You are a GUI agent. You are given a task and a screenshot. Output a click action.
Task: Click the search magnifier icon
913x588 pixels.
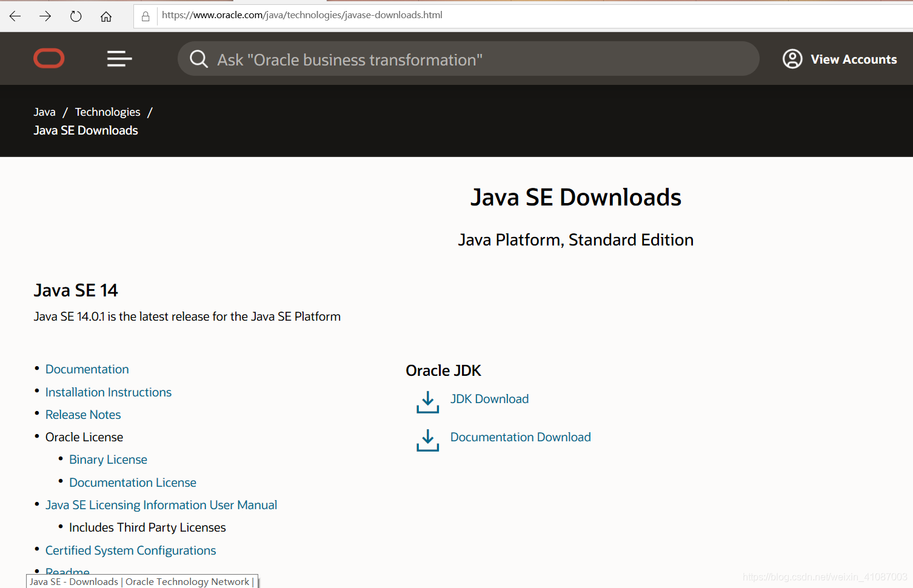199,59
